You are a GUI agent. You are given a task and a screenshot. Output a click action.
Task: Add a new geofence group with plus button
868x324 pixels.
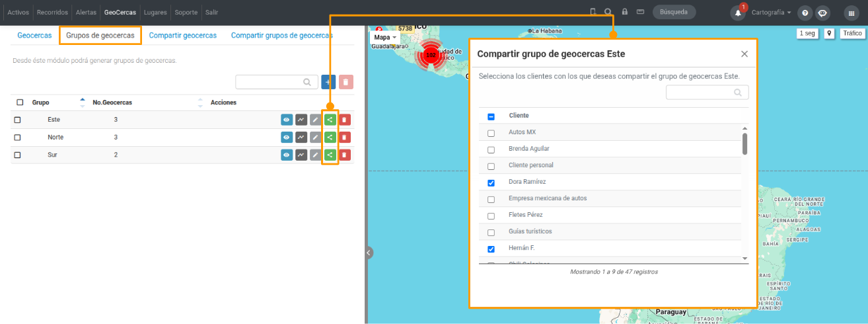coord(328,82)
